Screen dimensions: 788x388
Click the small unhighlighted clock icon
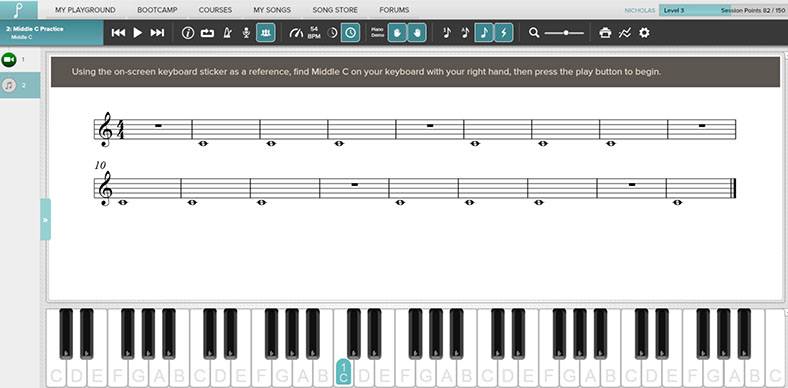pyautogui.click(x=332, y=33)
